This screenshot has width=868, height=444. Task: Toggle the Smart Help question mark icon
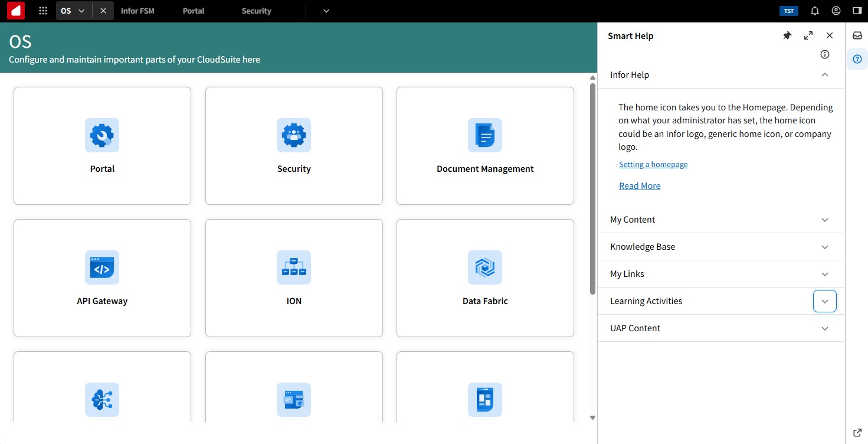pyautogui.click(x=857, y=59)
